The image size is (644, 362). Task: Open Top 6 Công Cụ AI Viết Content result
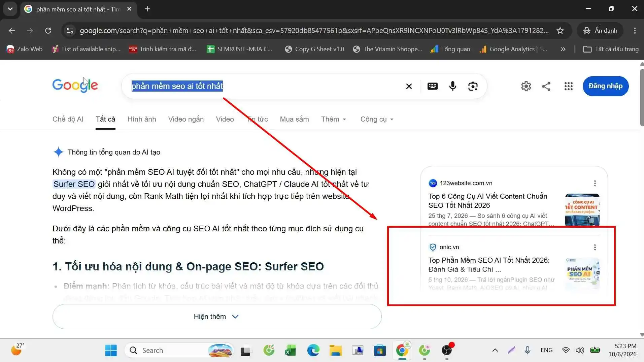488,201
